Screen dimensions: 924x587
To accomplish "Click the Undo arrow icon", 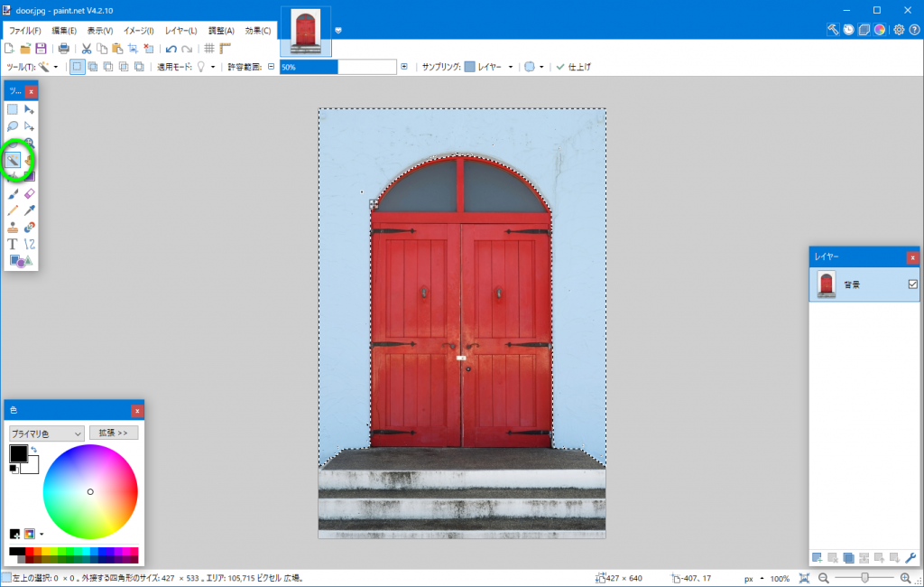I will [171, 49].
